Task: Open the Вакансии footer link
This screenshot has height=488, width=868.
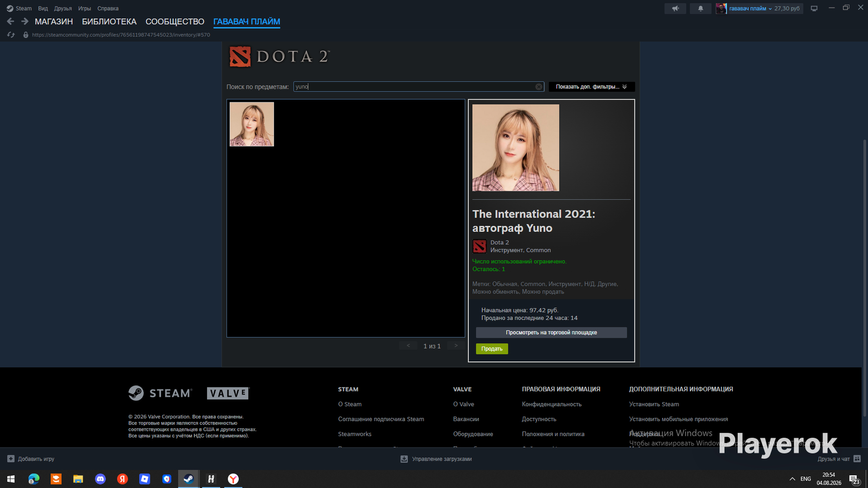Action: 466,419
